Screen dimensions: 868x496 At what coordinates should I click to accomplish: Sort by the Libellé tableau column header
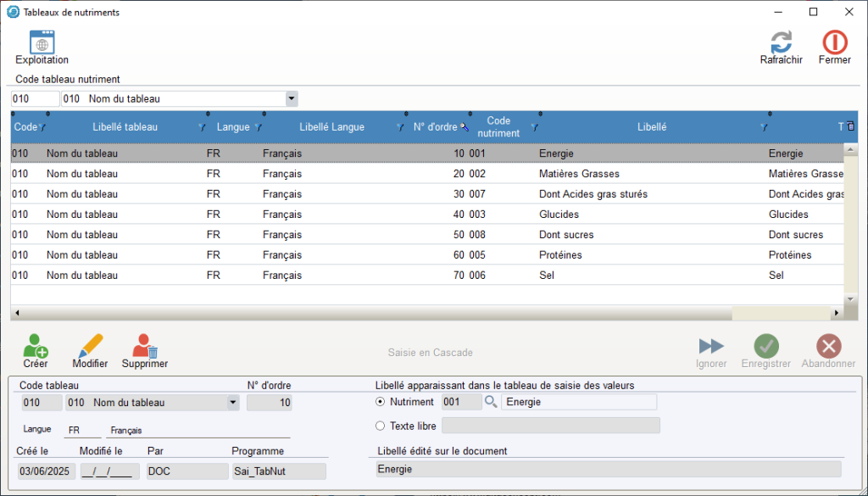pos(125,127)
